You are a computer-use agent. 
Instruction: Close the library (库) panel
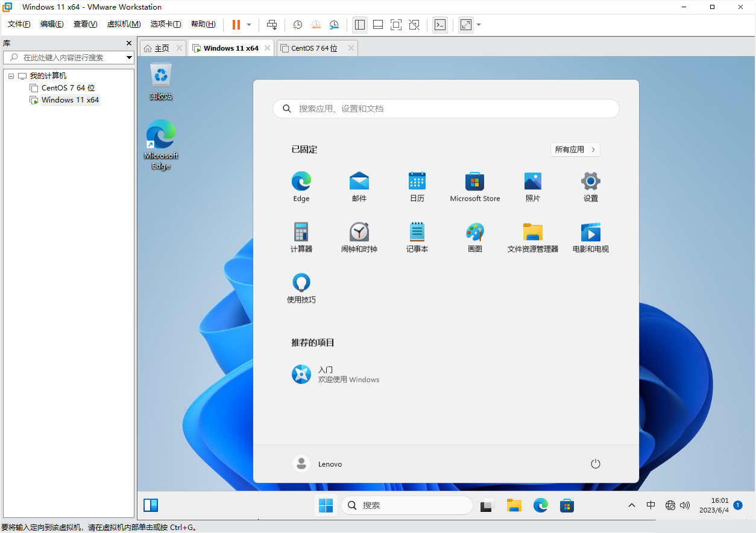(128, 43)
